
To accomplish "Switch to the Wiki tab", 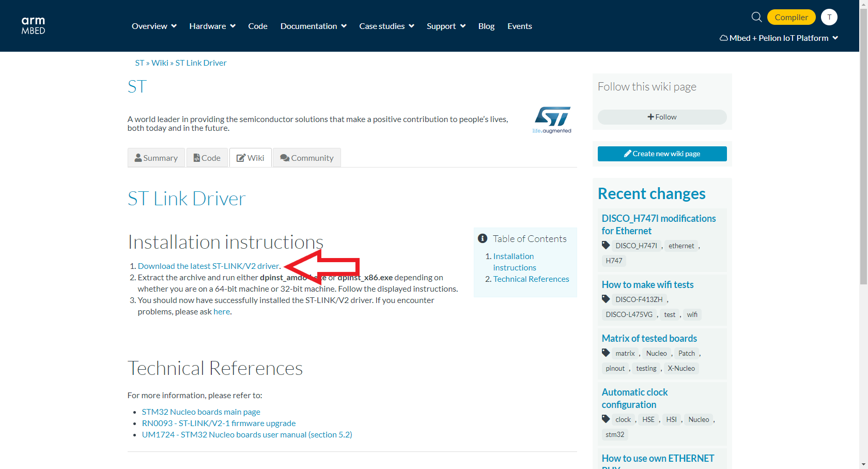I will [251, 158].
